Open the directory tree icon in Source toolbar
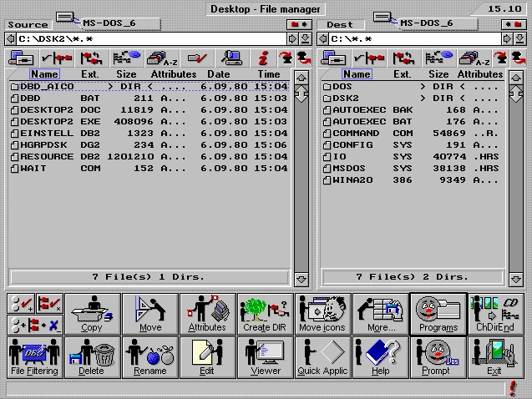Screen dimensions: 532x399 (x=127, y=58)
